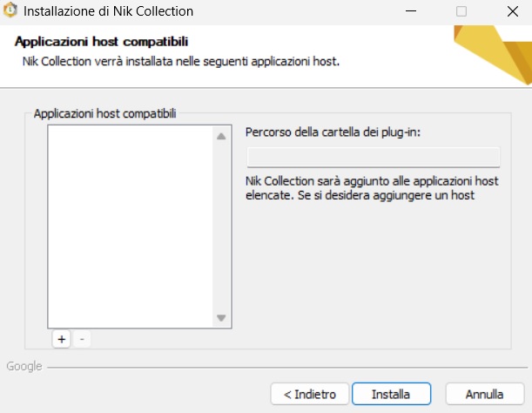
Task: Close the Nik Collection installer window
Action: tap(513, 11)
